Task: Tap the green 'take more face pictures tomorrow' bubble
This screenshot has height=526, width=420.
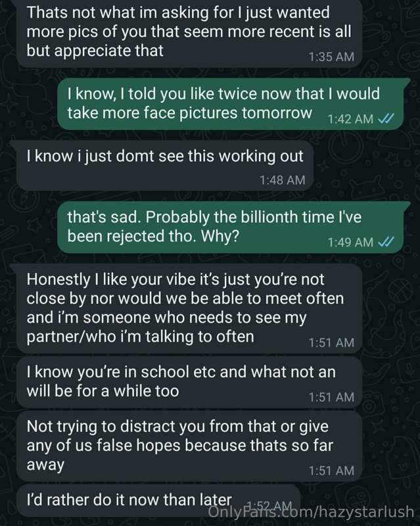Action: [x=231, y=104]
